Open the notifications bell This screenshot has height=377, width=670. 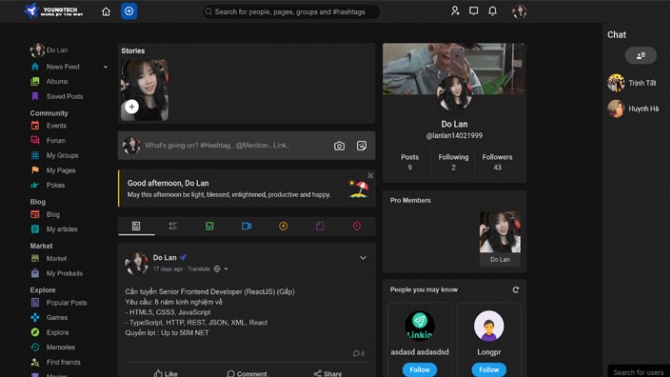[493, 11]
